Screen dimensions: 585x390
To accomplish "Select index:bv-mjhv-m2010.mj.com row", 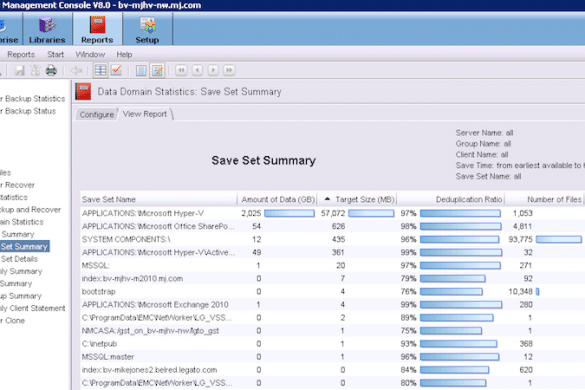I will pos(332,278).
